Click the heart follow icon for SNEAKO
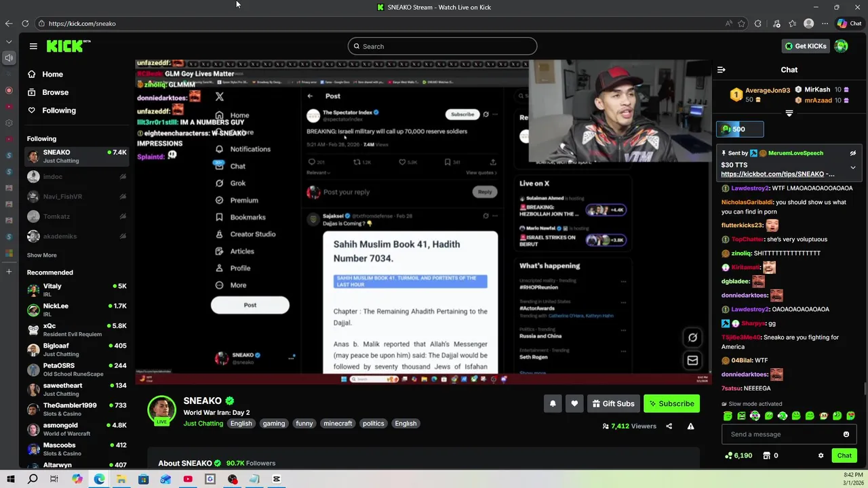868x488 pixels. click(x=574, y=403)
